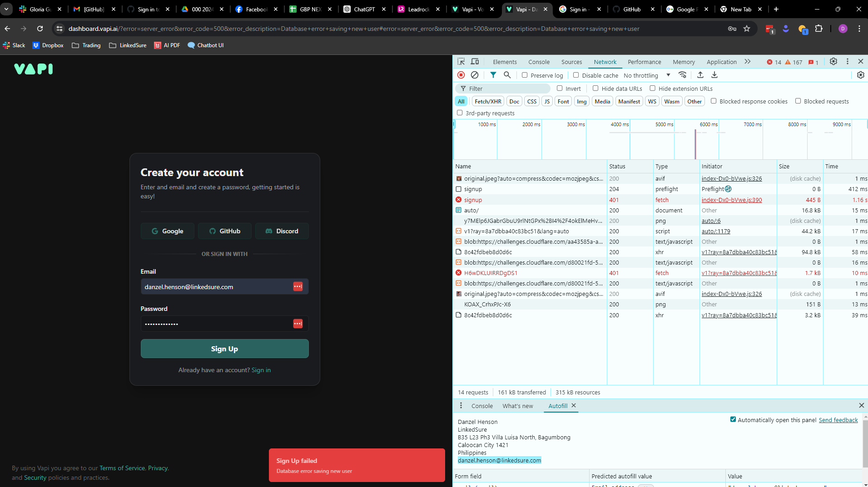Expand more DevTools tabs chevron
Image resolution: width=868 pixels, height=487 pixels.
(x=748, y=61)
